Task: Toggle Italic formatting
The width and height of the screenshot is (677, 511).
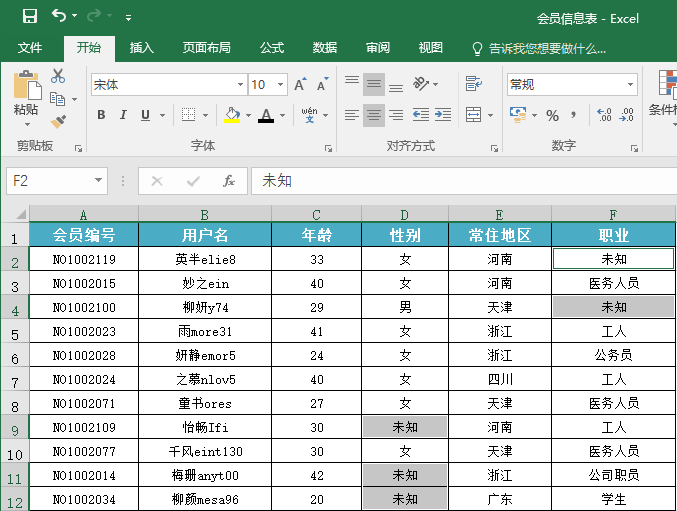Action: [x=124, y=116]
